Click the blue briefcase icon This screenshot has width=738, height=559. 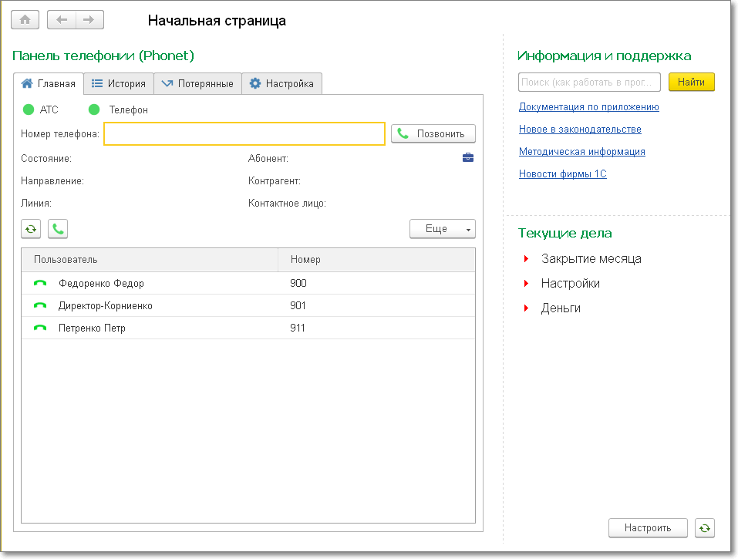click(x=467, y=158)
